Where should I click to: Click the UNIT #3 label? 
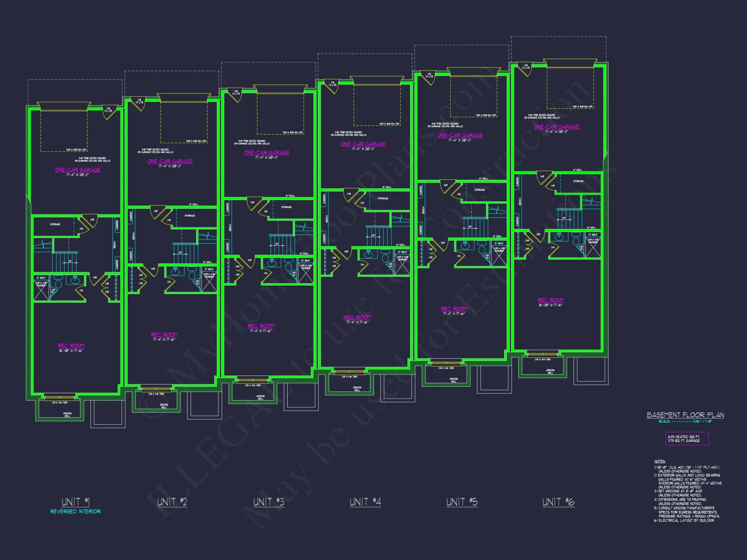coord(269,502)
